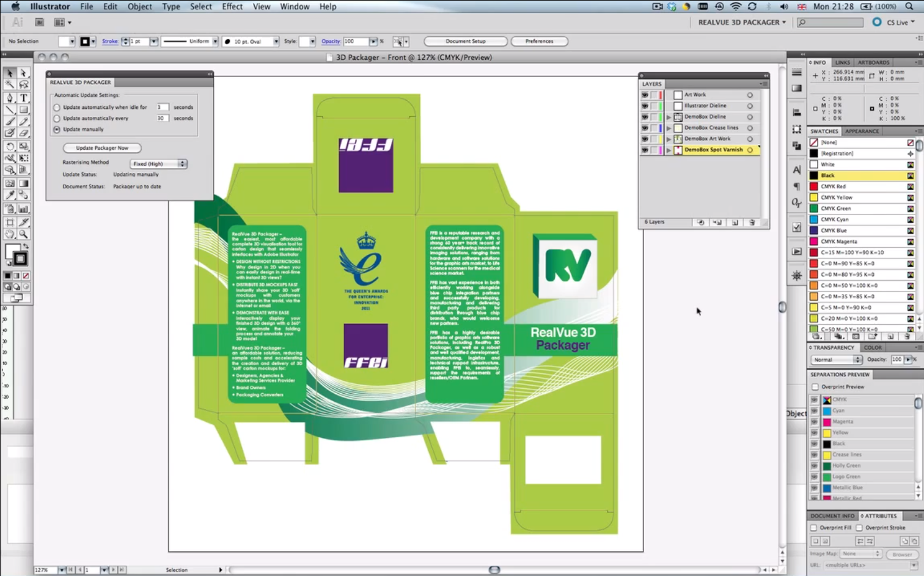Viewport: 924px width, 576px height.
Task: Open the Normal blending mode dropdown
Action: click(x=836, y=360)
